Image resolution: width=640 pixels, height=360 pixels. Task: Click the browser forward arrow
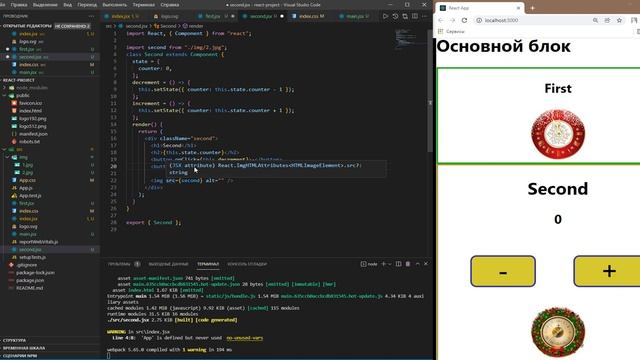tap(452, 20)
